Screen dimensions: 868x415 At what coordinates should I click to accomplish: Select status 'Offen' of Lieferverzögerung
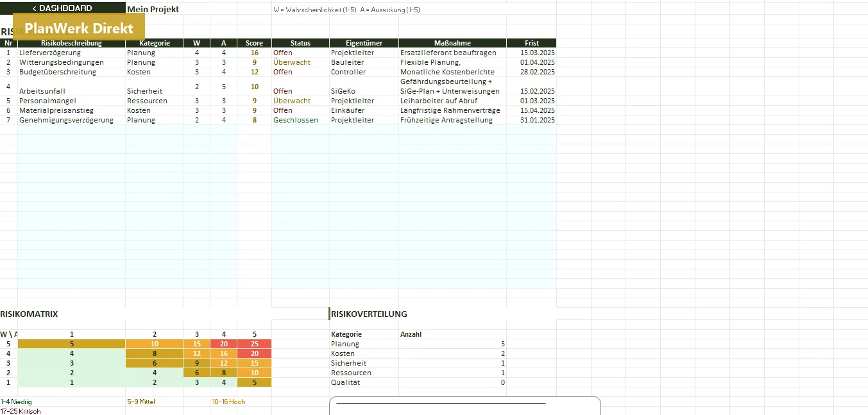pos(300,53)
